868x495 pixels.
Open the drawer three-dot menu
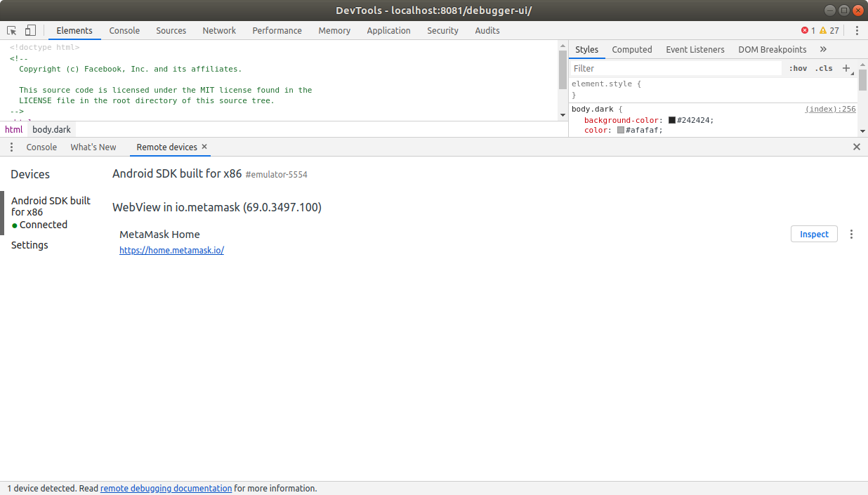pyautogui.click(x=11, y=147)
